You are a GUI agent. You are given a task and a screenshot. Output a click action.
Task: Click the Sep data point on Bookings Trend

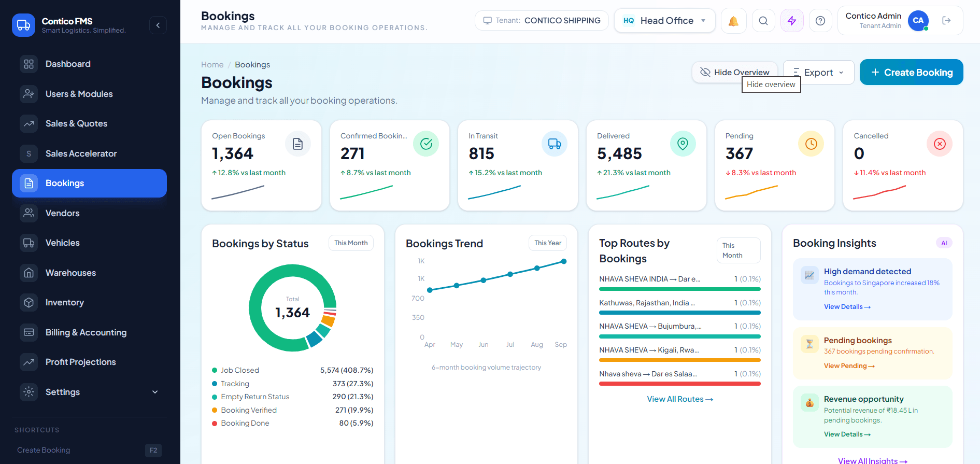[x=564, y=261]
